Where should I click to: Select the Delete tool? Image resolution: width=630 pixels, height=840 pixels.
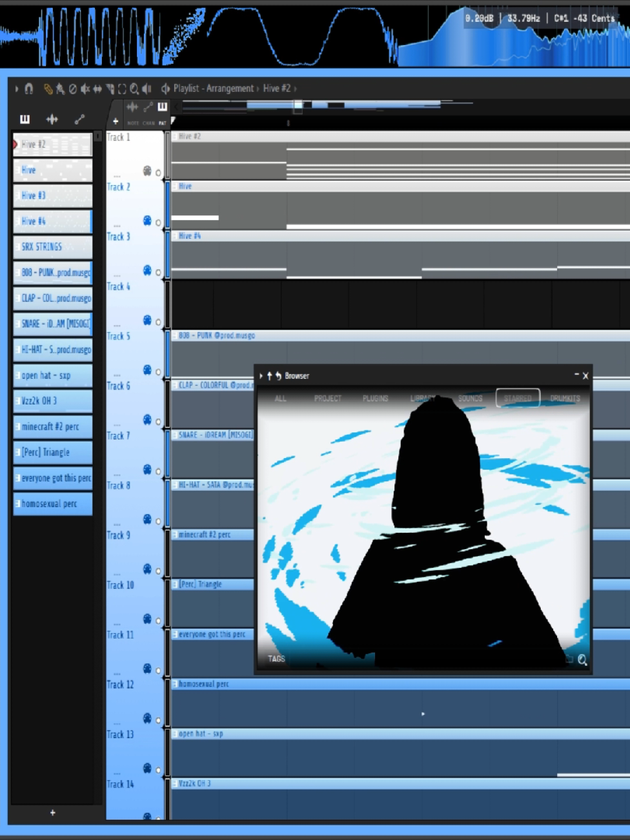(x=73, y=88)
